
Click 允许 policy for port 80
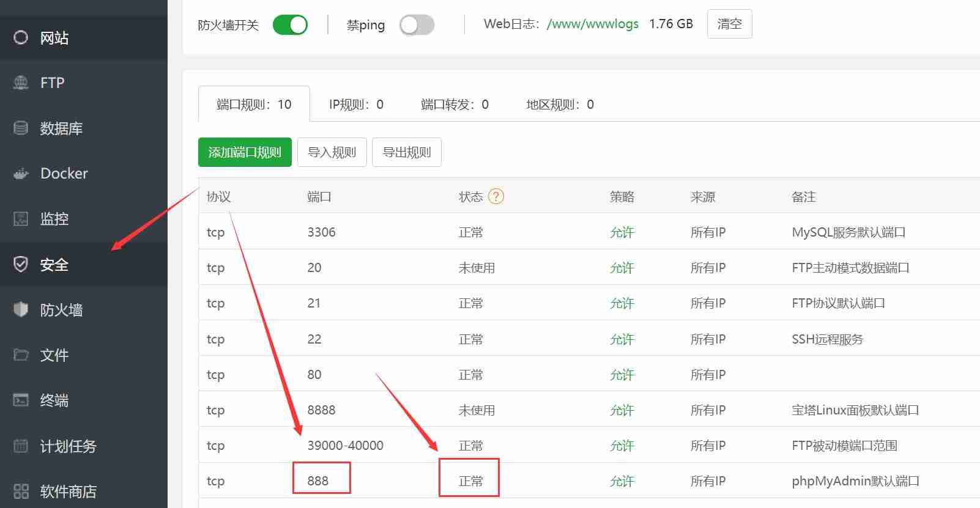[622, 375]
